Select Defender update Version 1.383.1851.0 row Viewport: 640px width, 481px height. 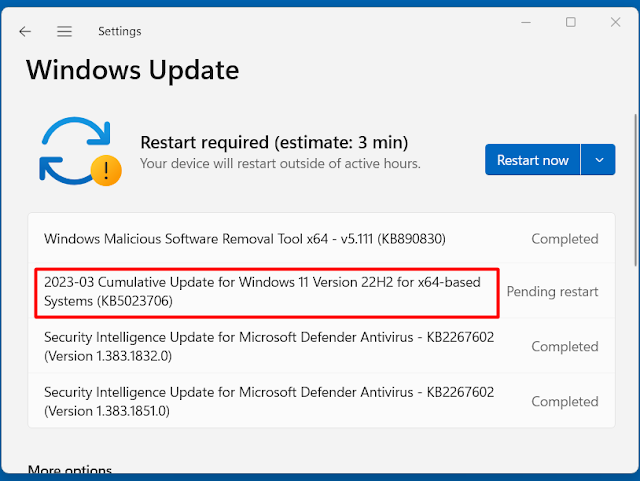[x=321, y=401]
